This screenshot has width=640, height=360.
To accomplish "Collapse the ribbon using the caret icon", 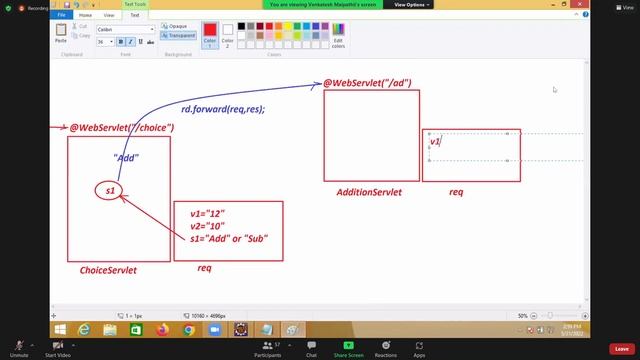I will pos(576,14).
